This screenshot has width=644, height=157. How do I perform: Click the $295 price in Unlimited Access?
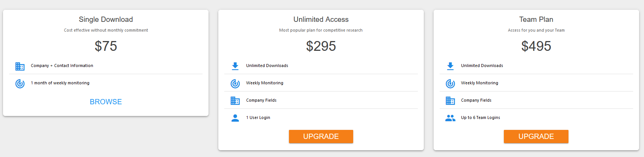321,46
